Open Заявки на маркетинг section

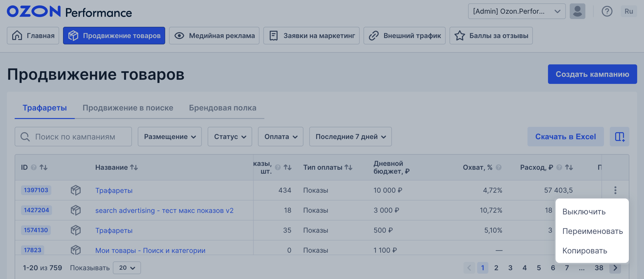(311, 36)
